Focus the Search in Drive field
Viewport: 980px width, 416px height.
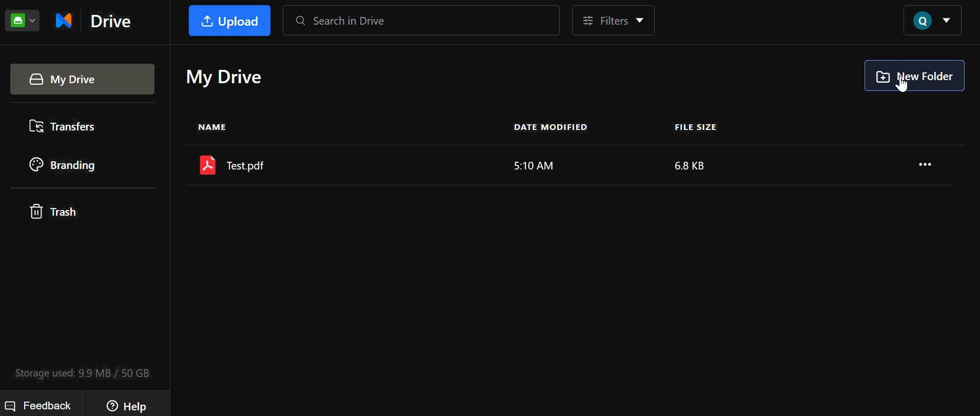(x=421, y=21)
